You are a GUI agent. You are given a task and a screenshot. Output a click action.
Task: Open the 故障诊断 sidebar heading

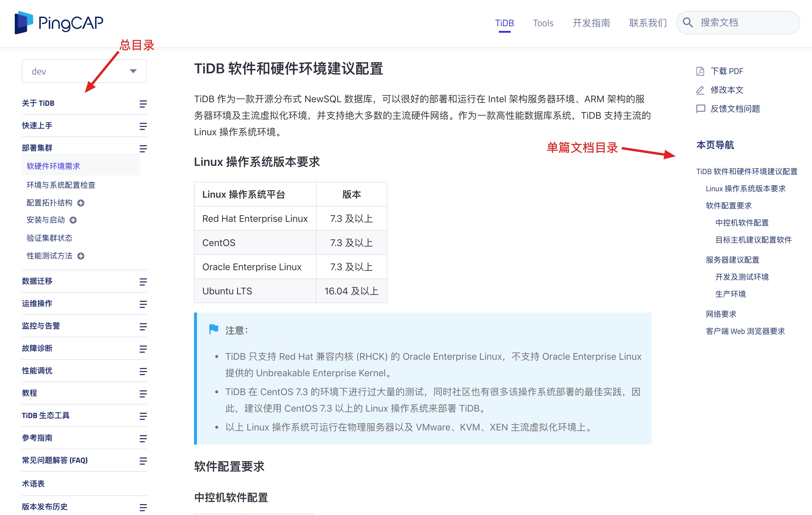pyautogui.click(x=37, y=348)
